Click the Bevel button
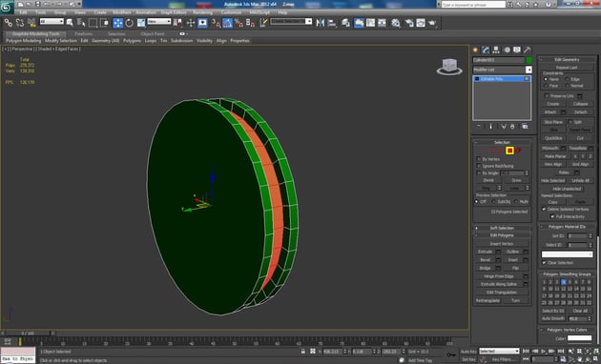 pos(485,259)
